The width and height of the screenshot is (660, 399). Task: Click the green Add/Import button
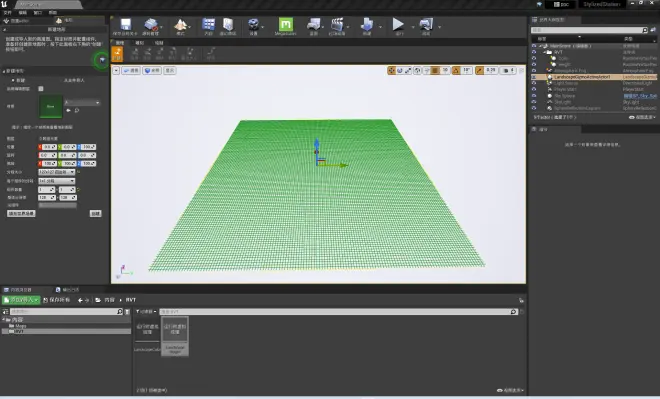coord(21,300)
